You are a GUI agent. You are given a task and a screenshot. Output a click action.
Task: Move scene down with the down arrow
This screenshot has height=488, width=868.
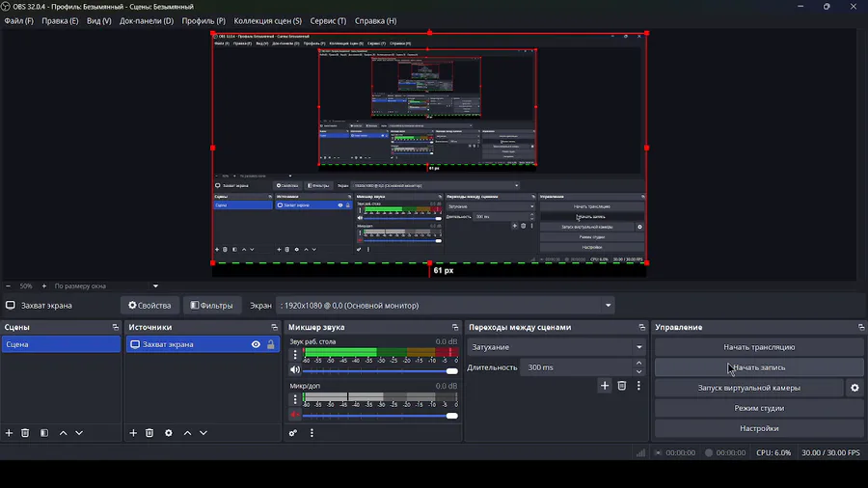[x=79, y=433]
